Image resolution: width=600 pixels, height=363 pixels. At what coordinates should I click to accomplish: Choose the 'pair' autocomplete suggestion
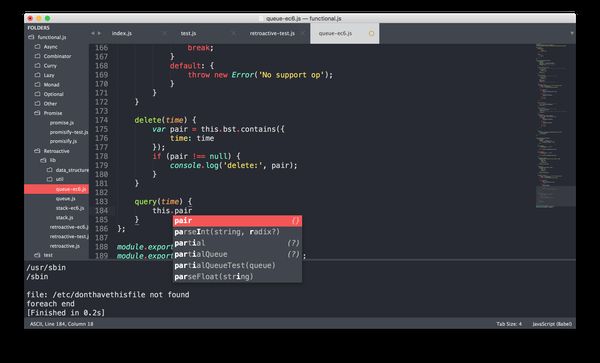[237, 221]
